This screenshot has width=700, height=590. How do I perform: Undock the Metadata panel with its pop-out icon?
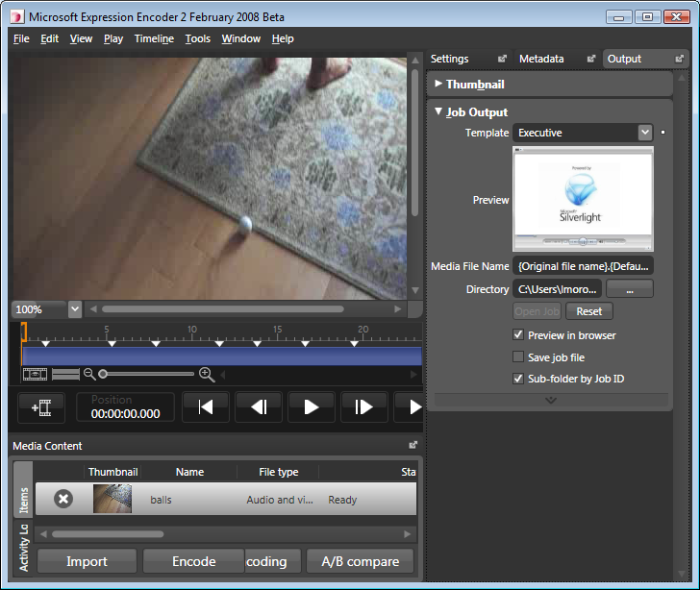tap(591, 59)
